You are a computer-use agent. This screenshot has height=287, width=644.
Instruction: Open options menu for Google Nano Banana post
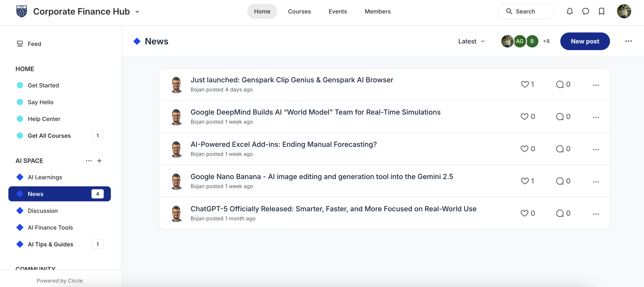[596, 182]
